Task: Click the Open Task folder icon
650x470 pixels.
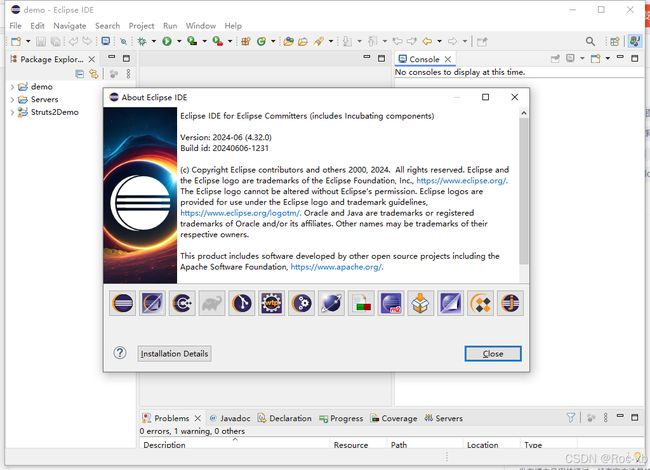Action: [x=303, y=41]
